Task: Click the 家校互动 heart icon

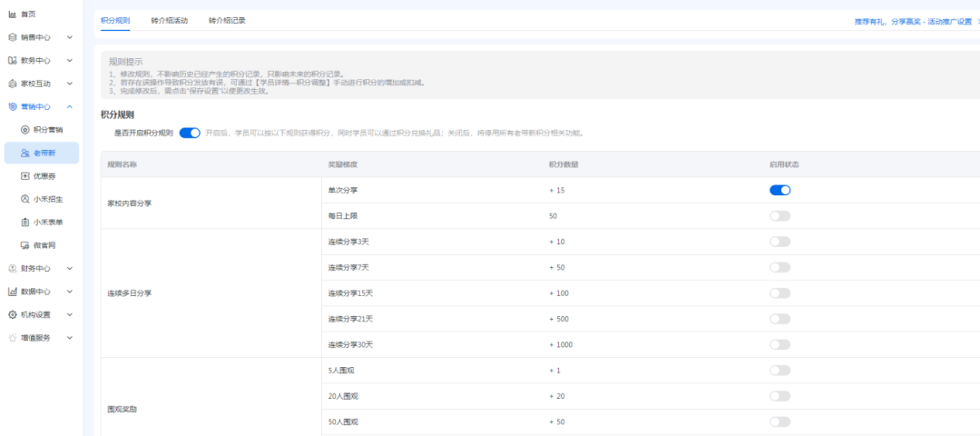Action: tap(12, 84)
